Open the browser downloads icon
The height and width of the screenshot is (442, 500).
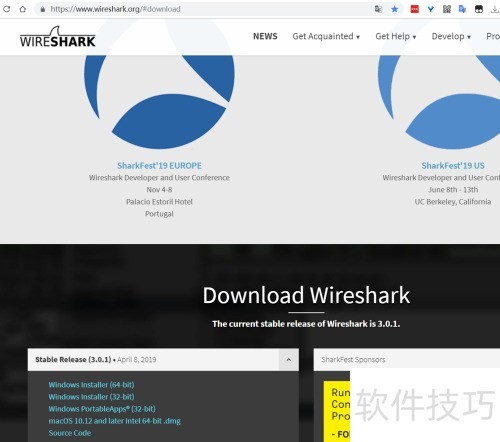click(495, 9)
